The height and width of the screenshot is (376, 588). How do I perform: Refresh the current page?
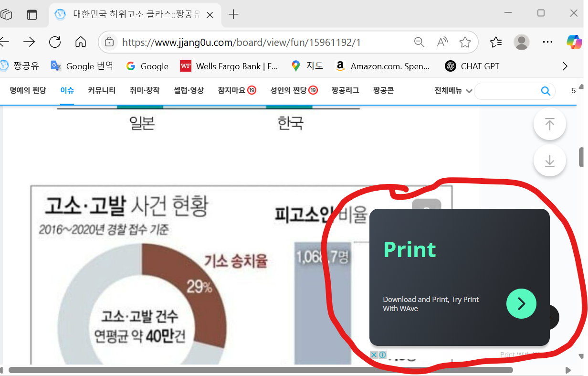pos(55,42)
